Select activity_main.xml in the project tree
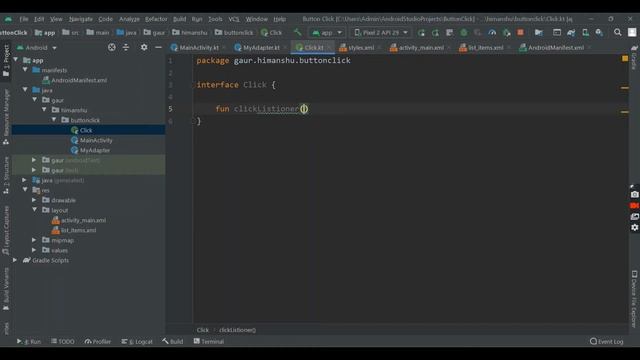 83,220
